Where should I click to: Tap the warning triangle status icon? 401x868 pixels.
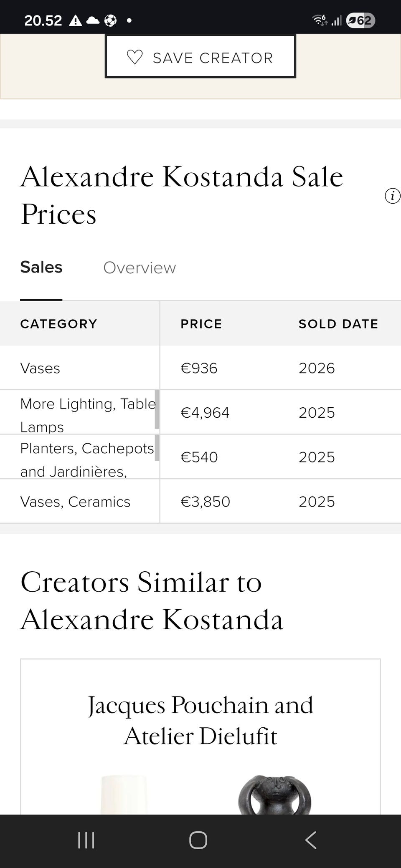(75, 20)
